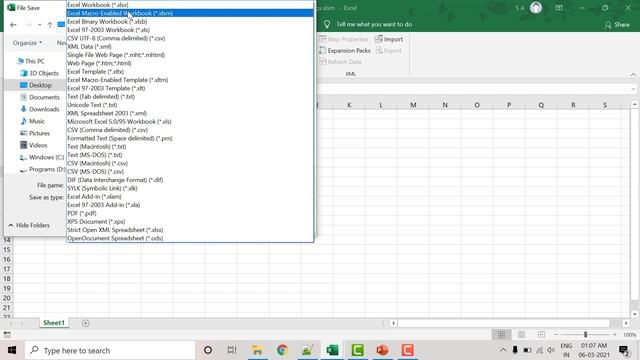Open Pictures folder in navigation pane

(x=35, y=133)
